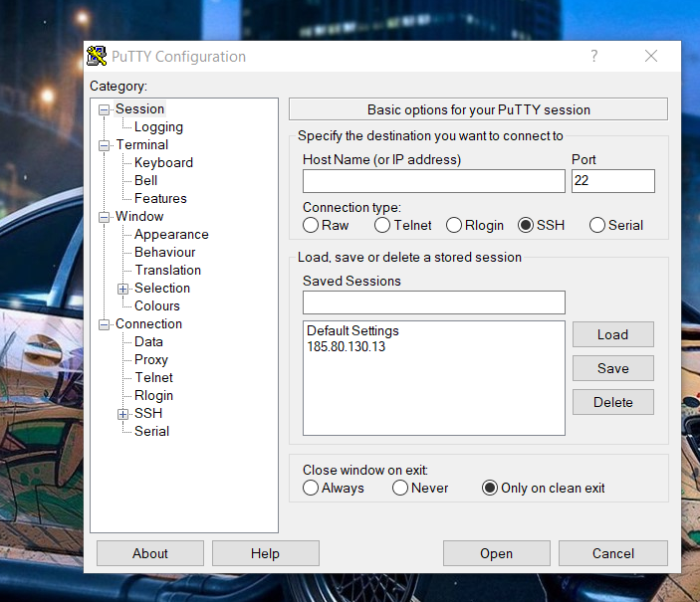Open the Colours category

click(156, 305)
